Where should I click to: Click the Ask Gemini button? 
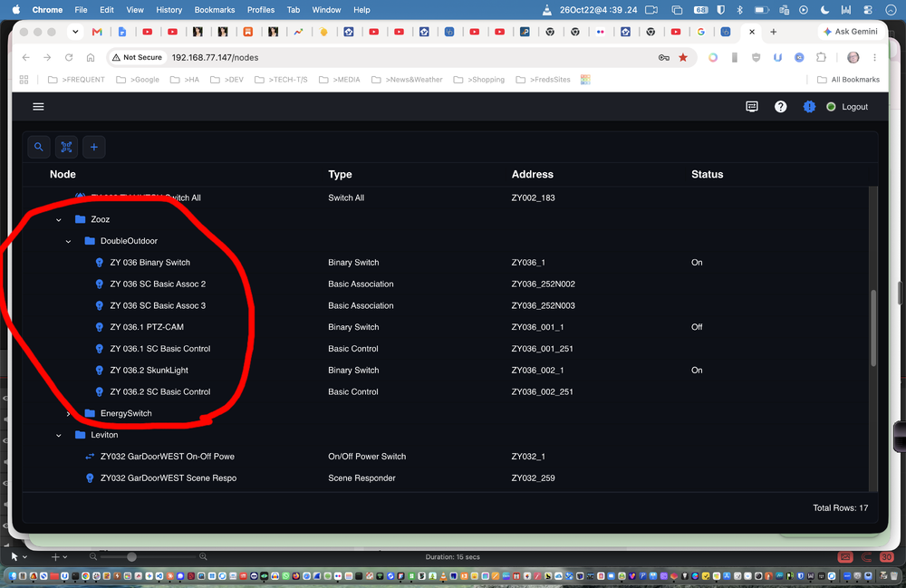(850, 32)
